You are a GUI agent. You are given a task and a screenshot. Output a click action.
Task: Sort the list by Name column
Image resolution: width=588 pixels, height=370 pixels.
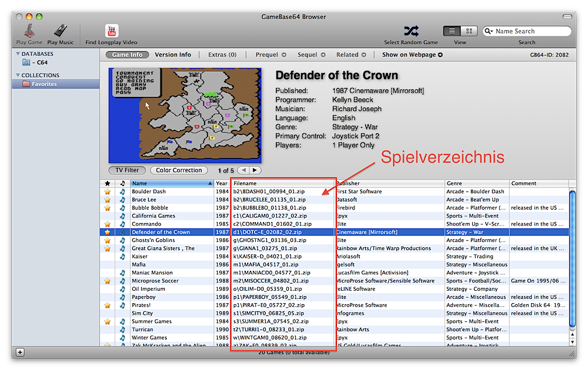172,183
